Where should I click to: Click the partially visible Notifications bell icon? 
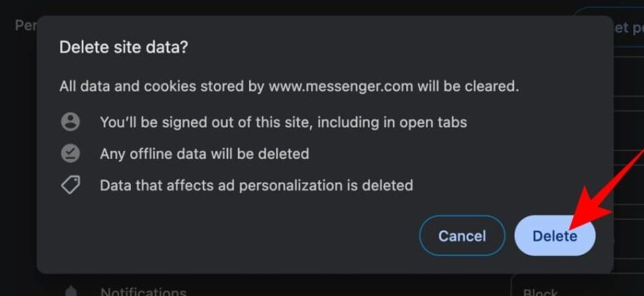[71, 291]
